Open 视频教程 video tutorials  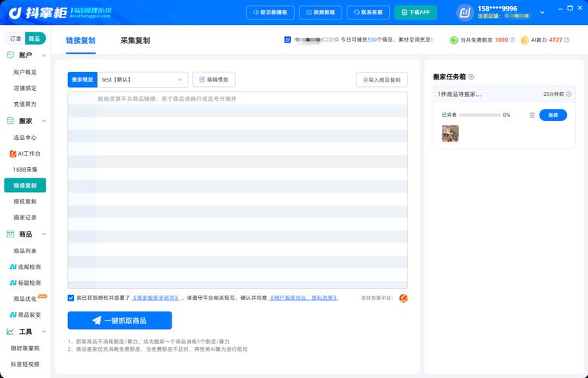click(x=320, y=12)
